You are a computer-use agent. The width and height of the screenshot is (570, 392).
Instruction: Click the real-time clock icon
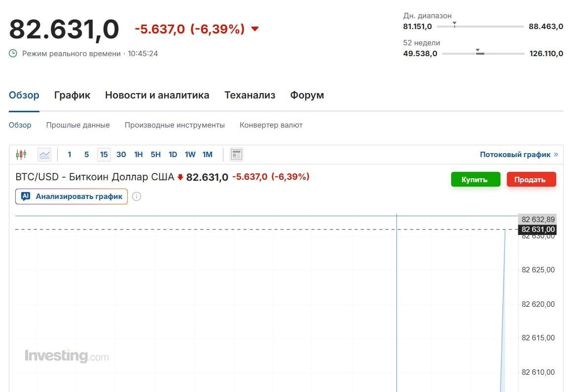[x=13, y=53]
